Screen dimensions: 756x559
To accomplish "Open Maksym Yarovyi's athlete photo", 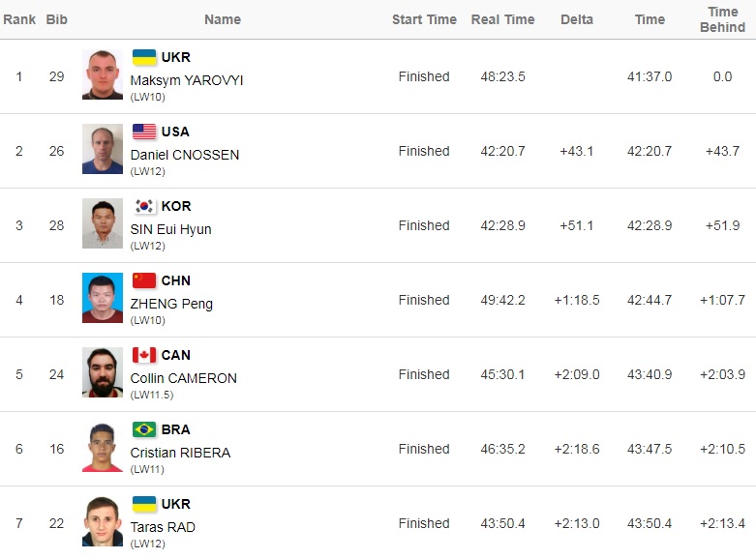I will (x=103, y=75).
